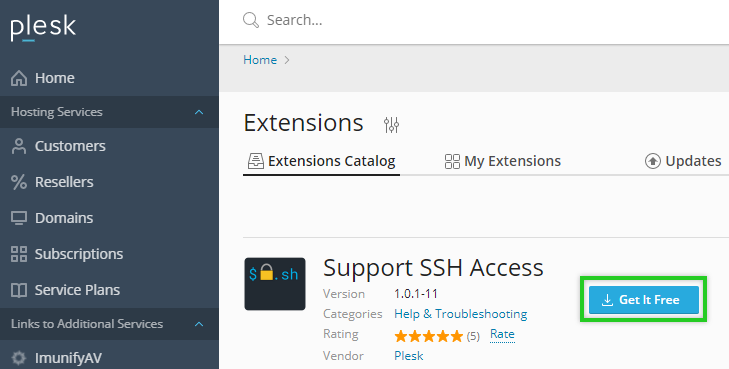Collapse the Hosting Services section
Image resolution: width=729 pixels, height=369 pixels.
(x=199, y=112)
